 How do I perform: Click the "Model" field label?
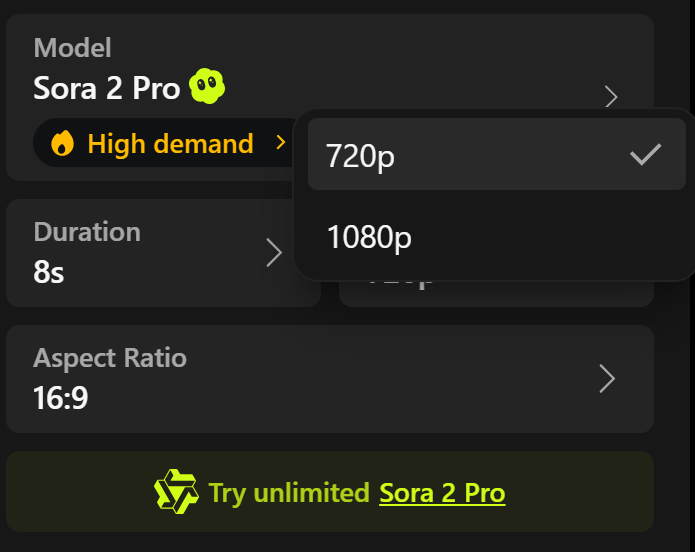[x=72, y=47]
